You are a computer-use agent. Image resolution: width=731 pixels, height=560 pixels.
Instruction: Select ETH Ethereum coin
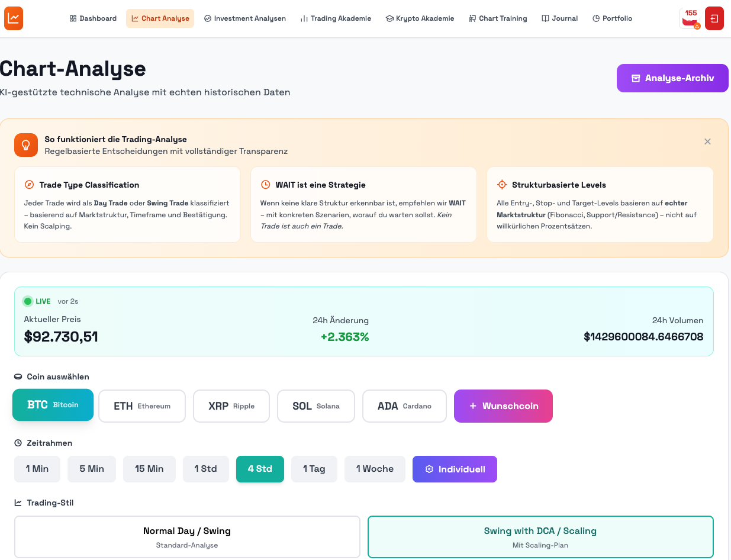click(142, 406)
